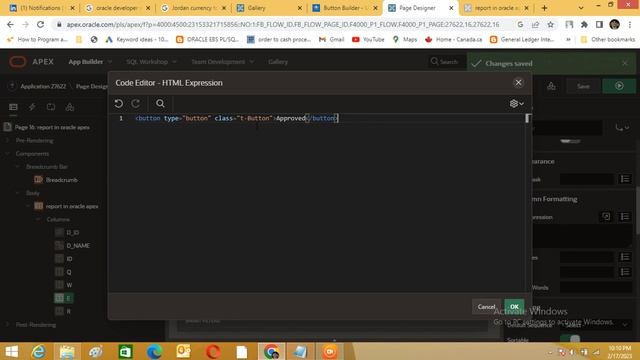
Task: Open the YouTube bookmark
Action: tap(368, 40)
